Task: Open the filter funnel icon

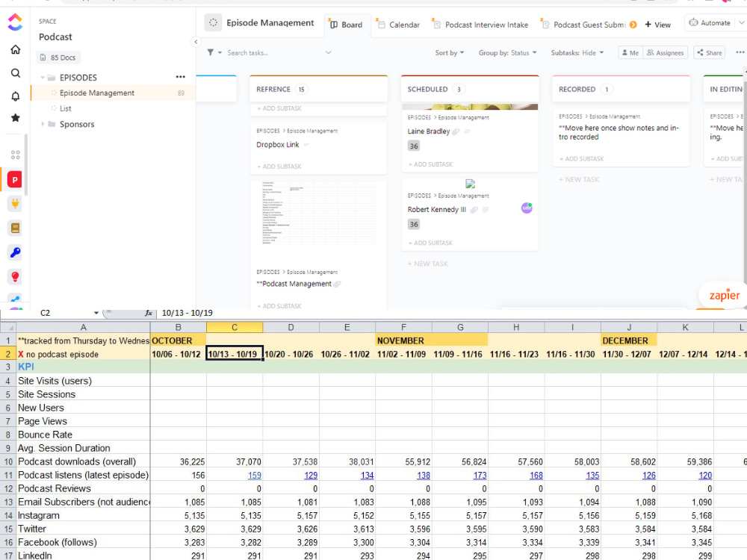Action: pyautogui.click(x=210, y=52)
